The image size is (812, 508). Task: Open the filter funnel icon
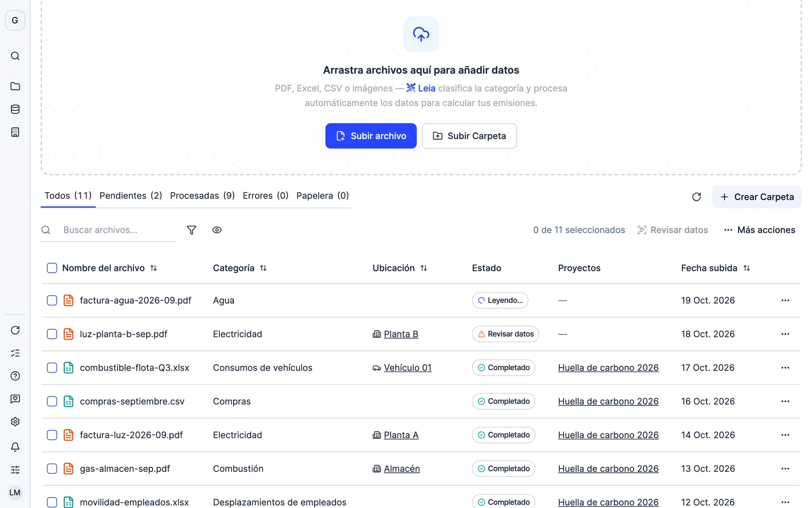[x=191, y=230]
